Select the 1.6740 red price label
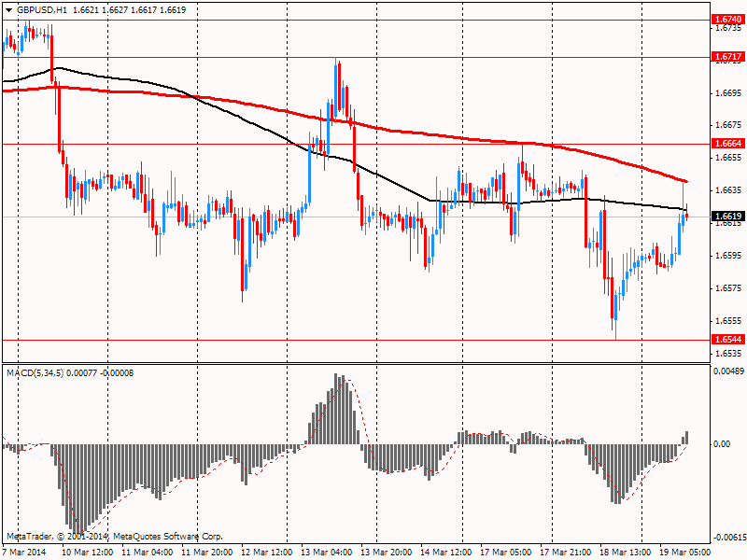 pyautogui.click(x=727, y=20)
